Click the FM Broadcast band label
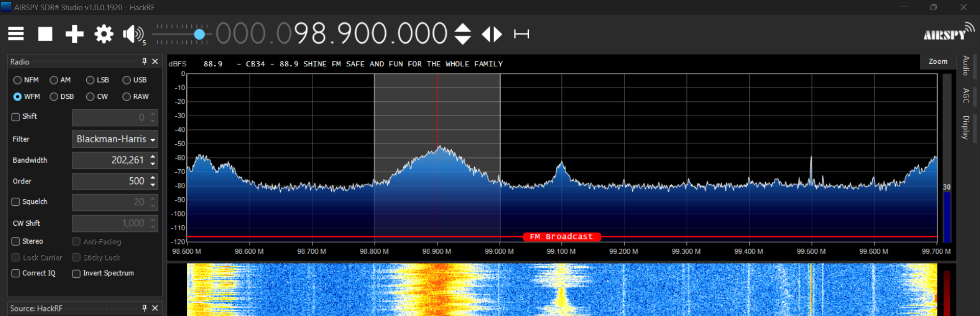980x316 pixels. click(x=561, y=236)
